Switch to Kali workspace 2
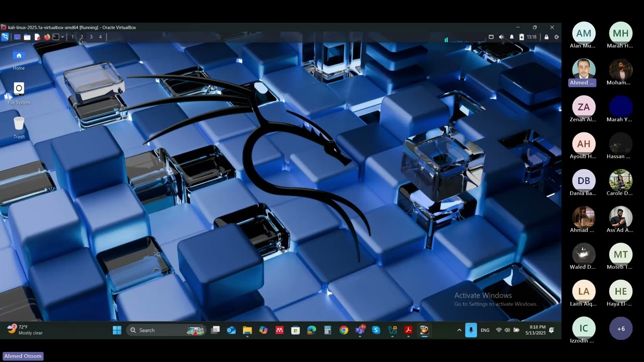The height and width of the screenshot is (362, 644). [x=82, y=37]
